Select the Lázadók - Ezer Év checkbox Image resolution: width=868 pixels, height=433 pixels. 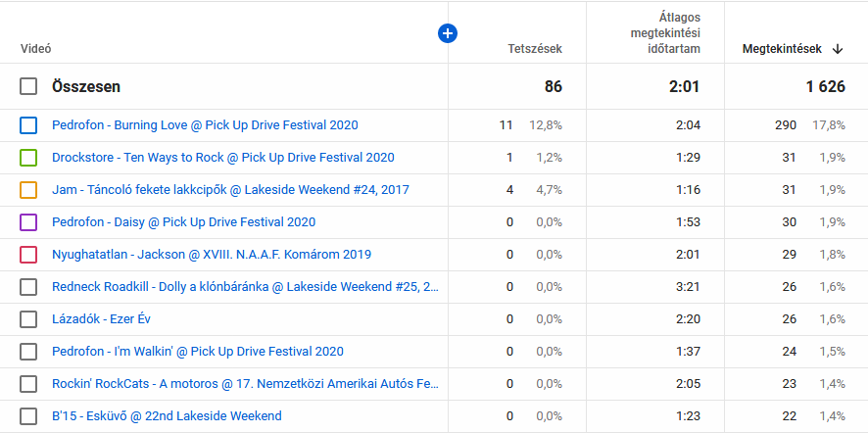28,319
